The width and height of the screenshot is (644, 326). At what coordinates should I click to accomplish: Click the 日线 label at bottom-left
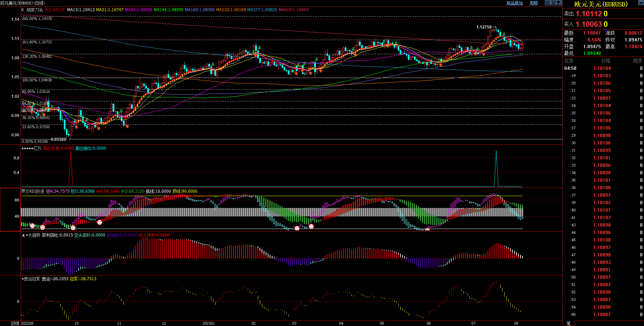(15, 323)
